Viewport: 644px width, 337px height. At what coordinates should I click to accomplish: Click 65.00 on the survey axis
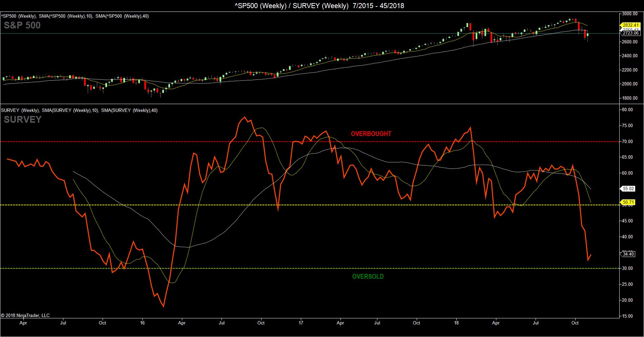(627, 157)
